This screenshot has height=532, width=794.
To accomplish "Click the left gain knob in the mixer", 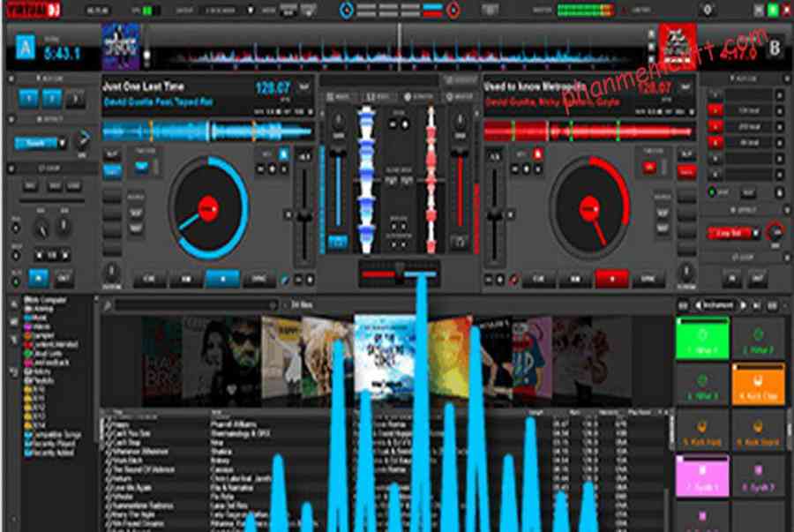I will tap(338, 121).
